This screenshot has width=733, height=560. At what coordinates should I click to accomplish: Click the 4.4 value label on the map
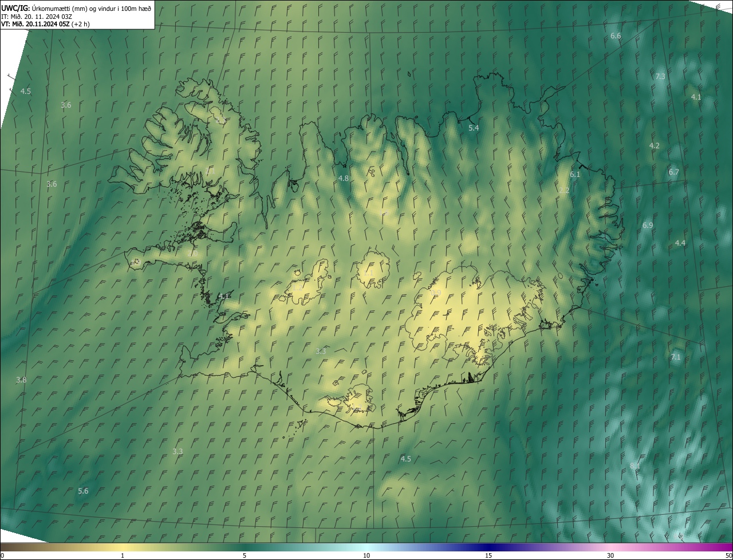point(680,243)
